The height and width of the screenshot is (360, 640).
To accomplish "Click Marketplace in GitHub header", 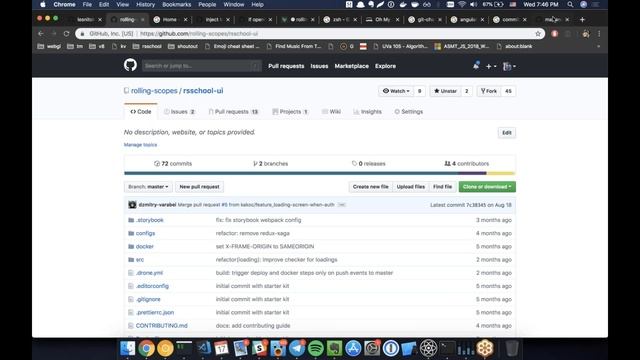I will pos(351,66).
